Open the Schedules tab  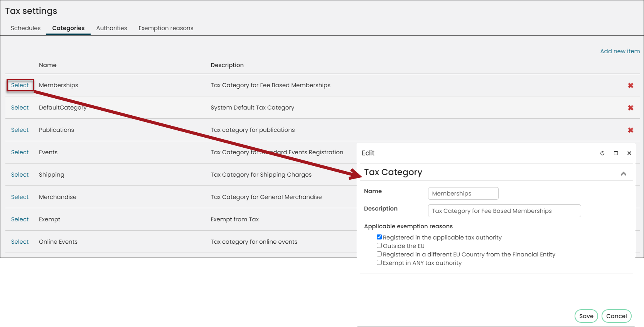(25, 28)
